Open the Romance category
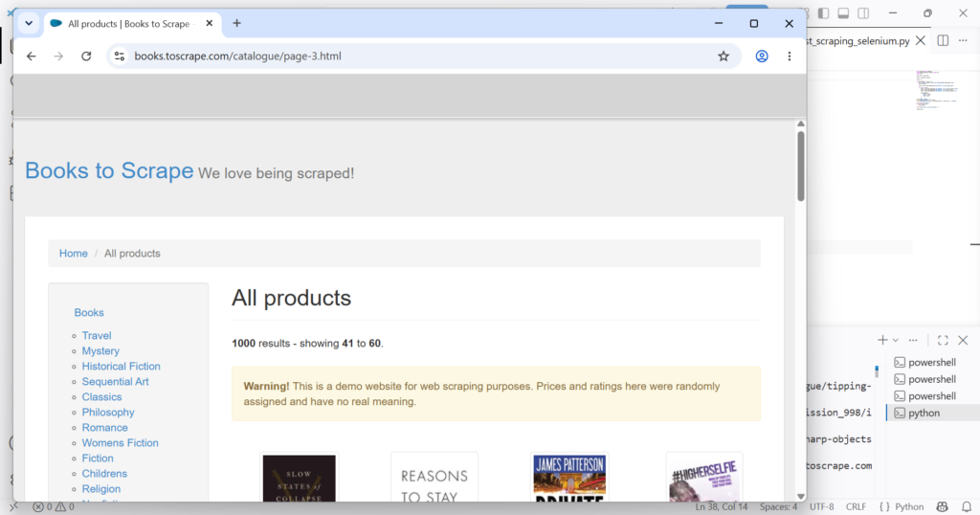Viewport: 980px width, 515px height. click(x=105, y=428)
